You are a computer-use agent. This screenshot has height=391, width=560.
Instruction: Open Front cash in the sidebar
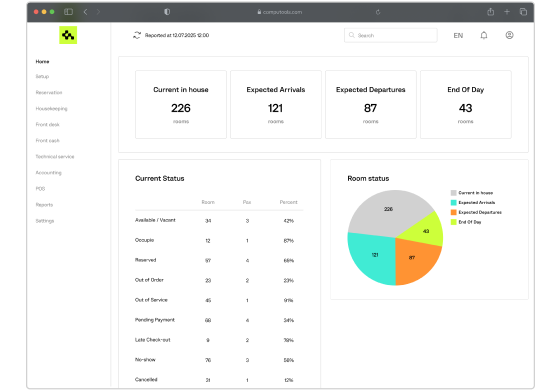48,141
